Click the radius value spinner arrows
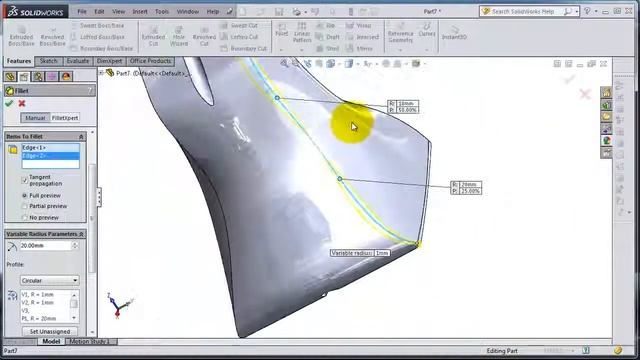Image resolution: width=640 pixels, height=360 pixels. [x=75, y=246]
